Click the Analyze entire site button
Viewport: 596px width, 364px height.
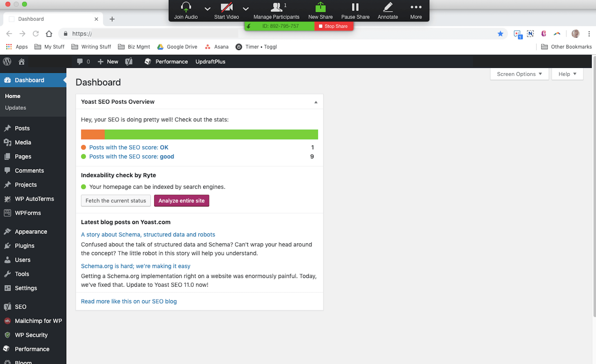click(x=181, y=201)
